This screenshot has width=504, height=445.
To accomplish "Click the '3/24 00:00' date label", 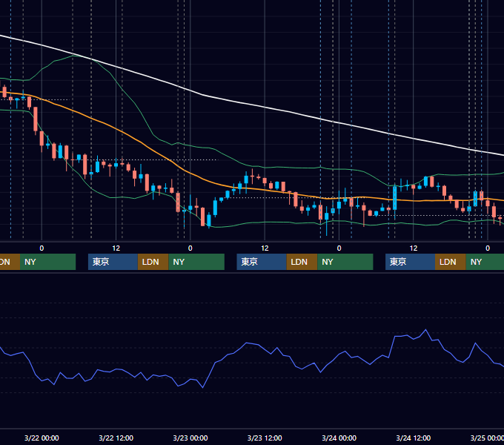I will coord(339,438).
